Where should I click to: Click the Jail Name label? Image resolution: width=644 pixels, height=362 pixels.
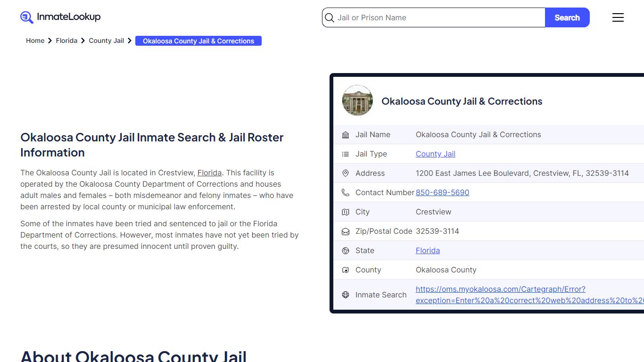tap(373, 134)
